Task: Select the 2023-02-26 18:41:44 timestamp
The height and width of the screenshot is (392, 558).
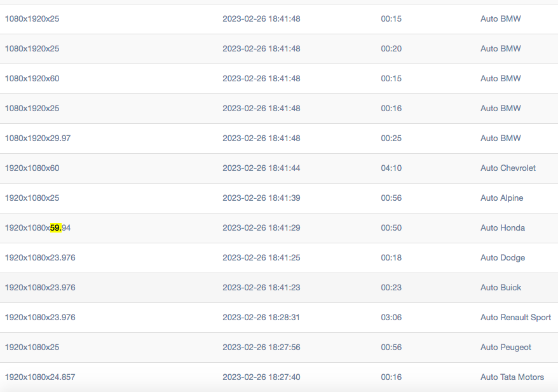Action: pos(261,168)
